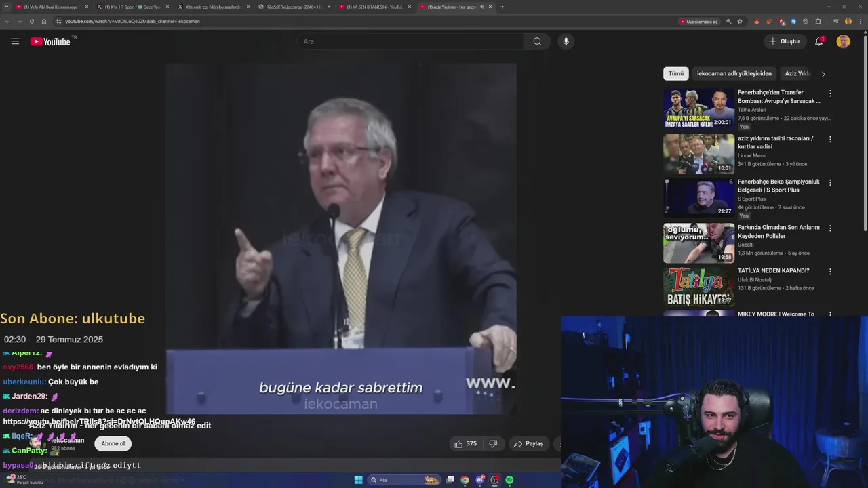
Task: Open Discord from the taskbar
Action: point(479,480)
